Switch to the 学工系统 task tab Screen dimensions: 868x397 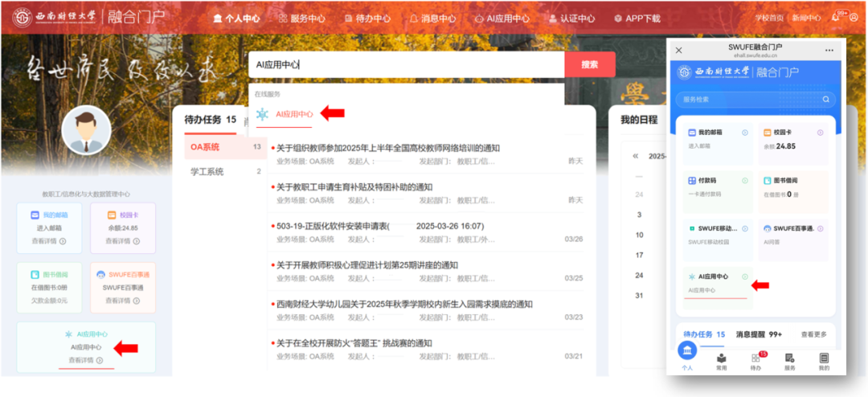(x=207, y=171)
